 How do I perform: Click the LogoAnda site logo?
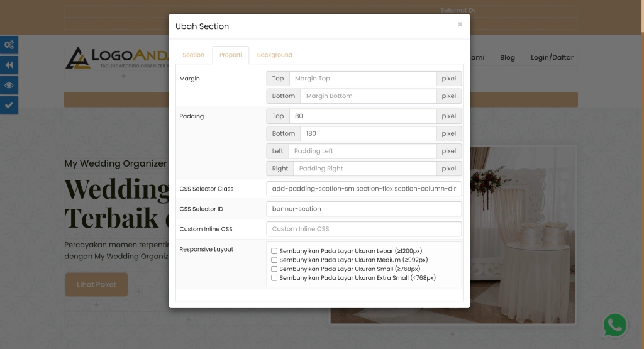(116, 58)
